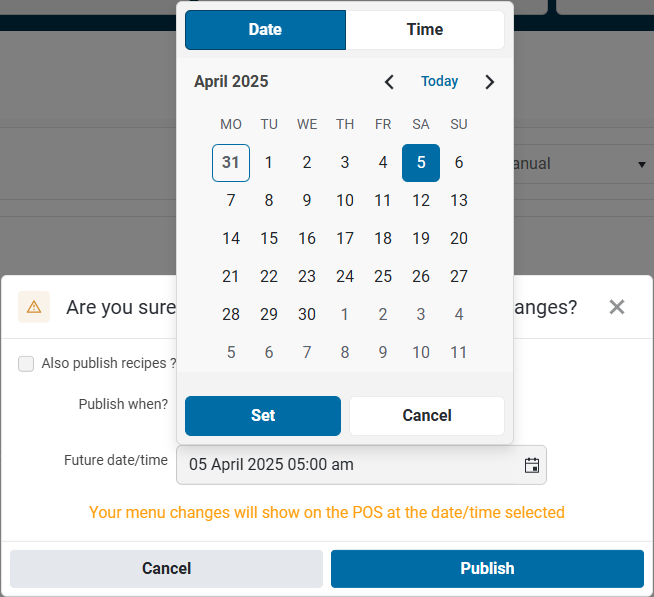Image resolution: width=654 pixels, height=597 pixels.
Task: Click the Future date/time input field
Action: click(350, 465)
